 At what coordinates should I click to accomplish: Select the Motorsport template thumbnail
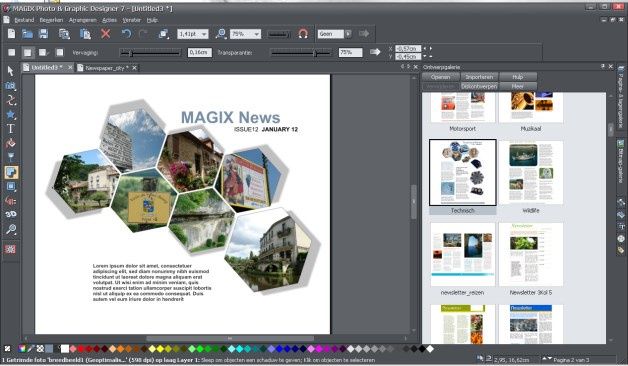pyautogui.click(x=463, y=107)
